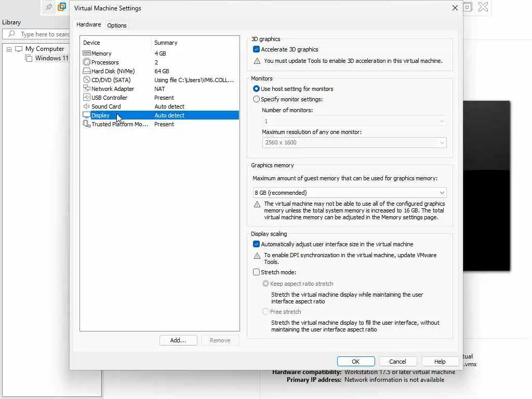This screenshot has height=399, width=532.
Task: Click the disabled Remove button
Action: pyautogui.click(x=220, y=340)
